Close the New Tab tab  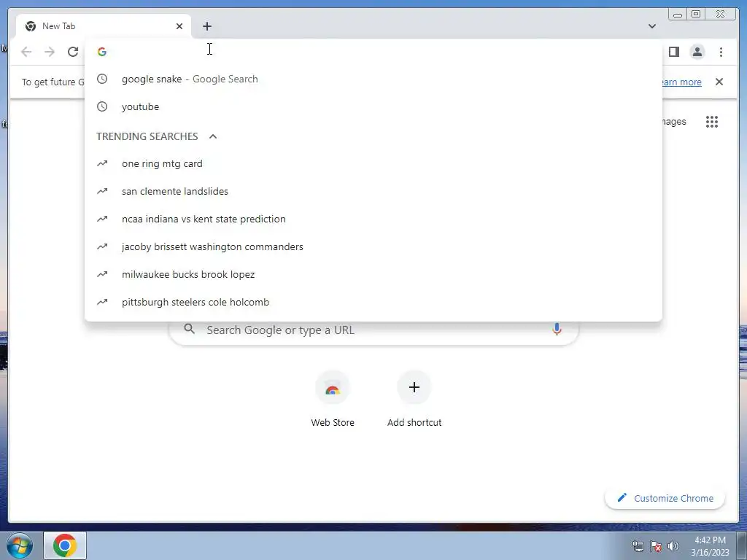(x=179, y=26)
